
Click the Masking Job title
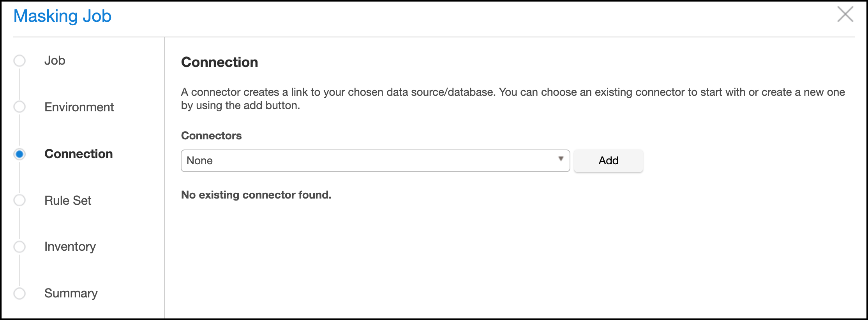coord(62,16)
